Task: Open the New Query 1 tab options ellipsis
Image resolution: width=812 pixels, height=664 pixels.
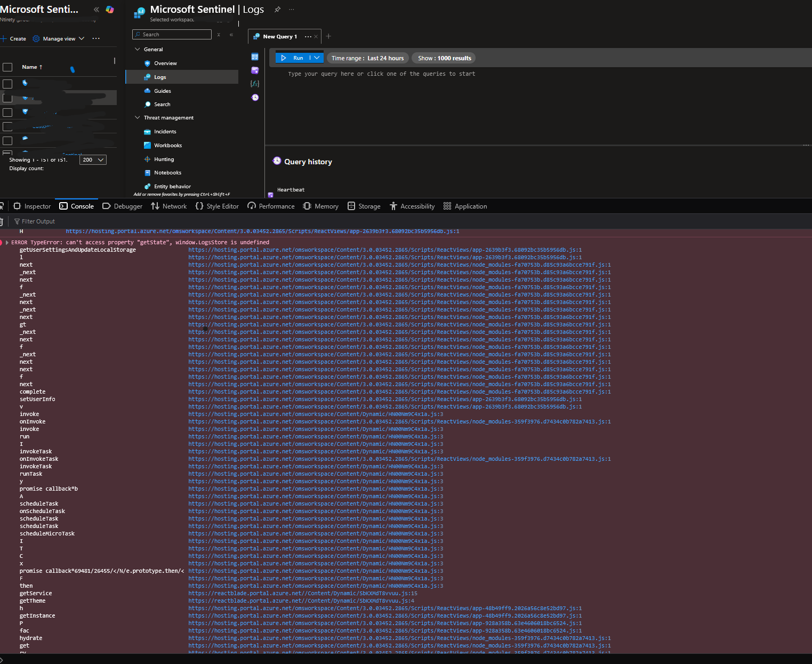Action: [x=308, y=36]
